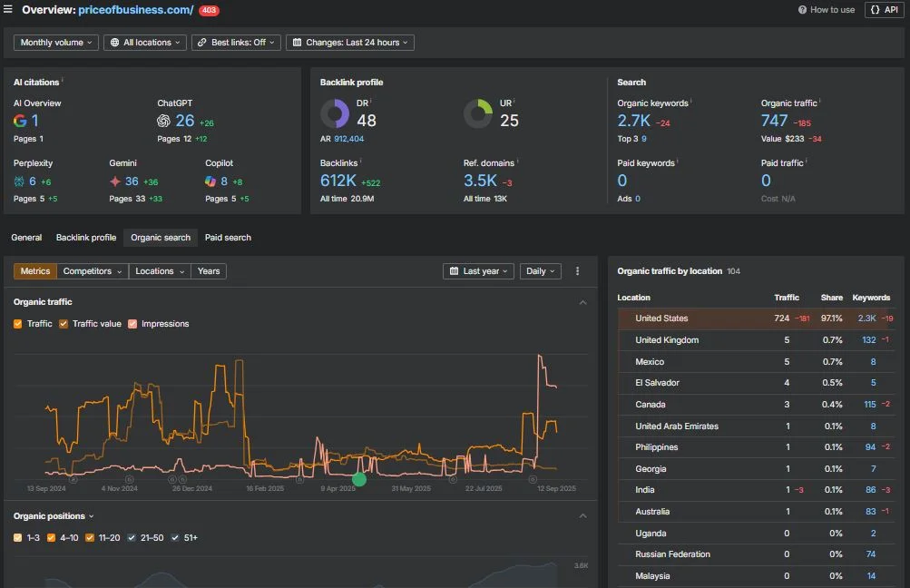Click the 3.5K referring domains value
The width and height of the screenshot is (910, 588).
(x=480, y=181)
